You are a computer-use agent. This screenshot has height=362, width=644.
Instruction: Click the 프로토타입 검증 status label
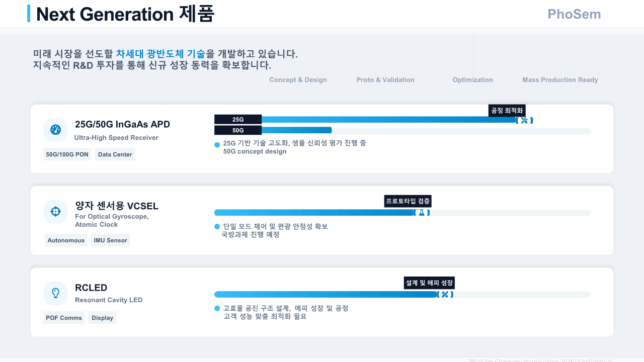[x=408, y=201]
